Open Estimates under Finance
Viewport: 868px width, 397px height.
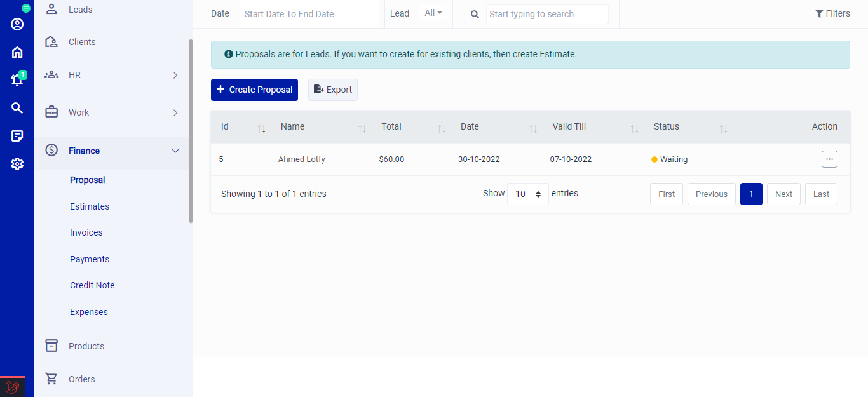[90, 206]
